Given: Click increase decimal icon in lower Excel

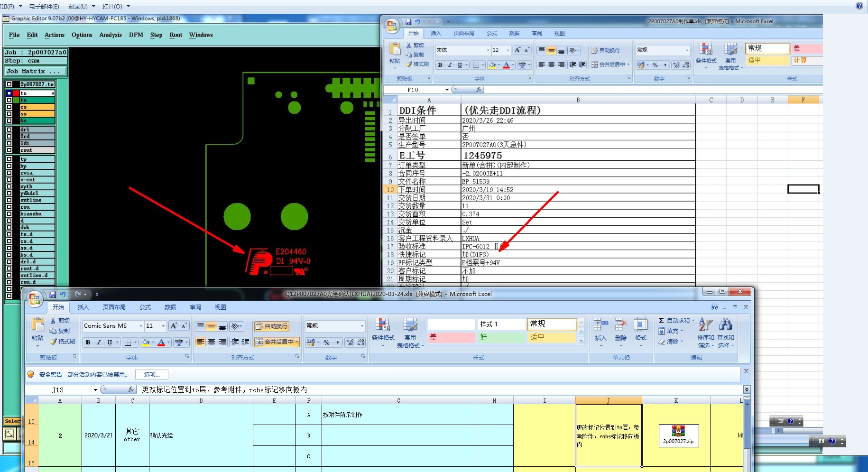Looking at the screenshot, I should coord(350,342).
